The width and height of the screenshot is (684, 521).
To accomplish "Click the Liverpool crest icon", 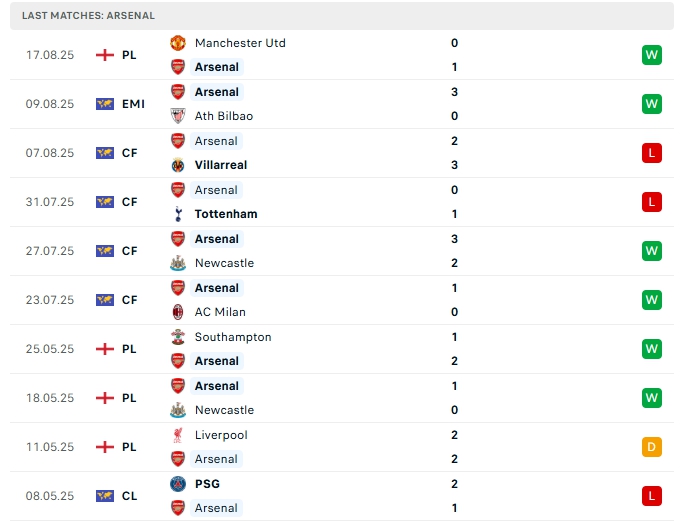I will pos(178,435).
